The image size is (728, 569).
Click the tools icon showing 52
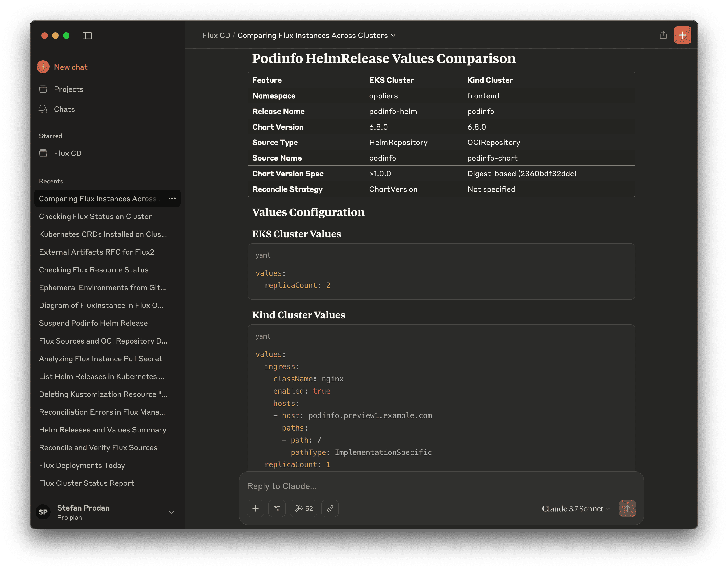click(x=303, y=509)
